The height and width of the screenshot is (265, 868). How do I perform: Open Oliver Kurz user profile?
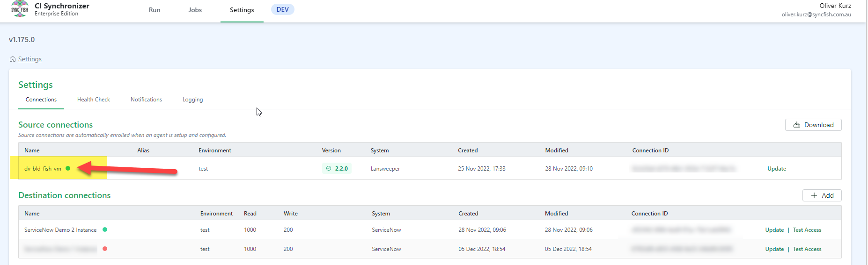point(817,10)
